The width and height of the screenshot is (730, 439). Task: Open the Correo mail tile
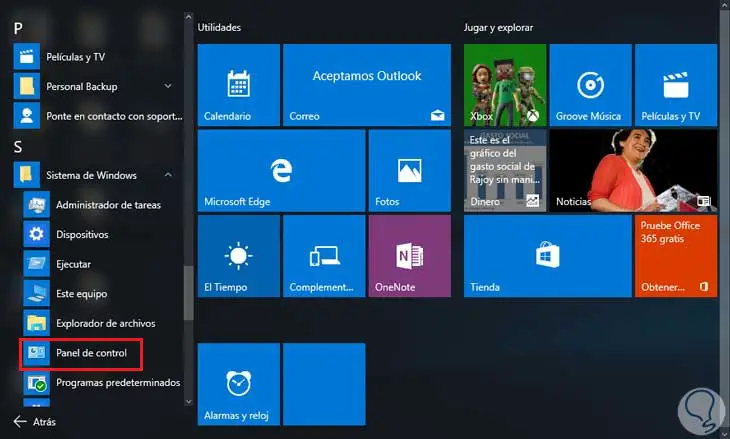[367, 85]
